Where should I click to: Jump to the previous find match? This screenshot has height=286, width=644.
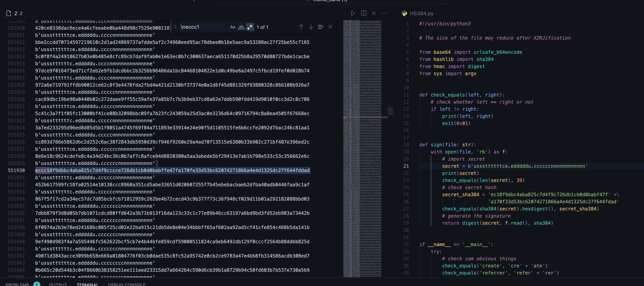301,27
